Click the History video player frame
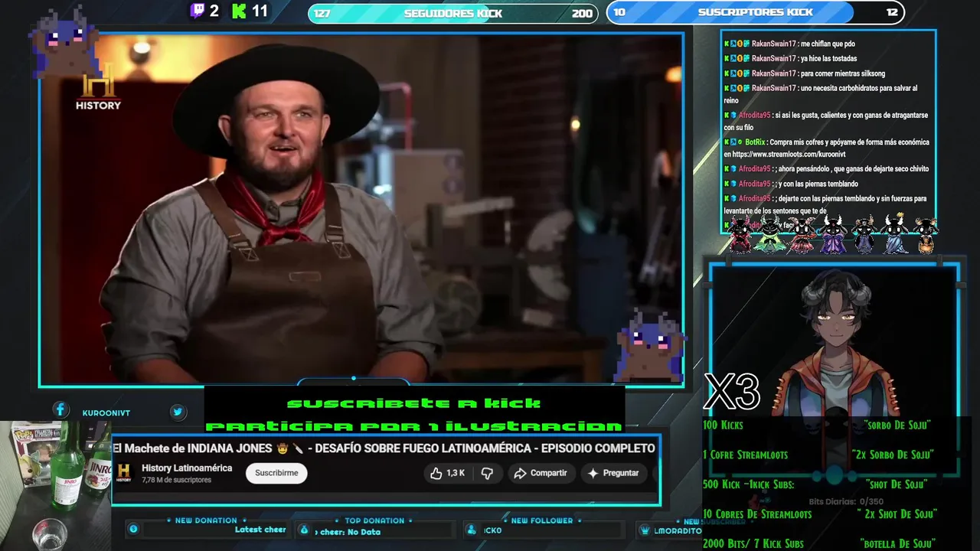 [x=361, y=208]
